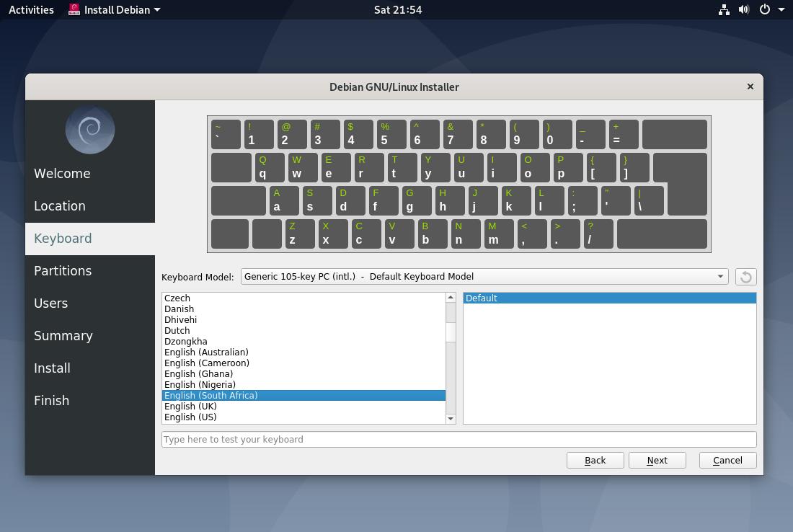Click the apostrophe quote key on keyboard preview
The image size is (793, 532).
pos(616,201)
